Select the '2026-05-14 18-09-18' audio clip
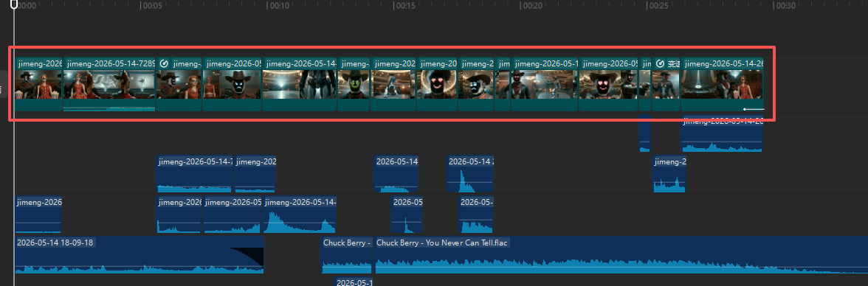The width and height of the screenshot is (868, 286). coord(139,255)
